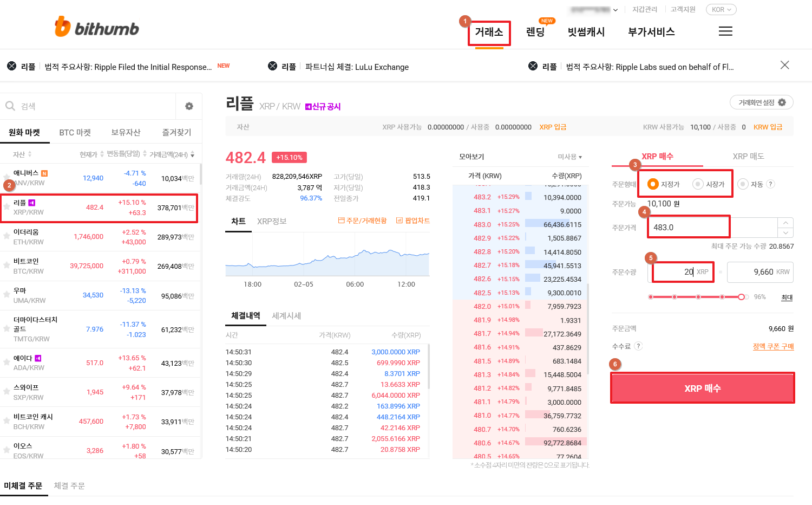Increase order price with up stepper
This screenshot has height=505, width=812.
(x=786, y=223)
